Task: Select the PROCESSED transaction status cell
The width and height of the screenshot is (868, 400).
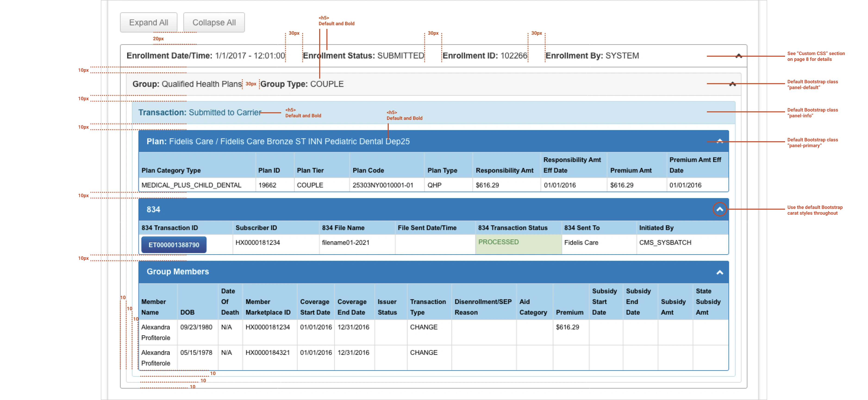Action: [x=499, y=242]
